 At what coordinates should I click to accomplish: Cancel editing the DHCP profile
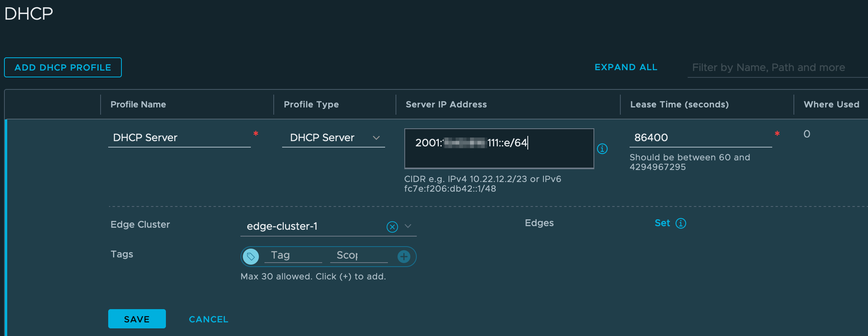click(x=208, y=319)
